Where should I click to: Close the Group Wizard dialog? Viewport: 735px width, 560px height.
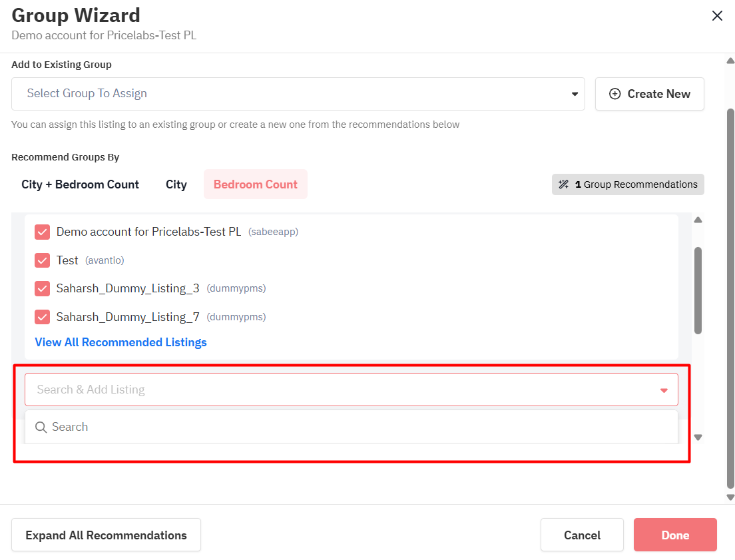coord(717,16)
